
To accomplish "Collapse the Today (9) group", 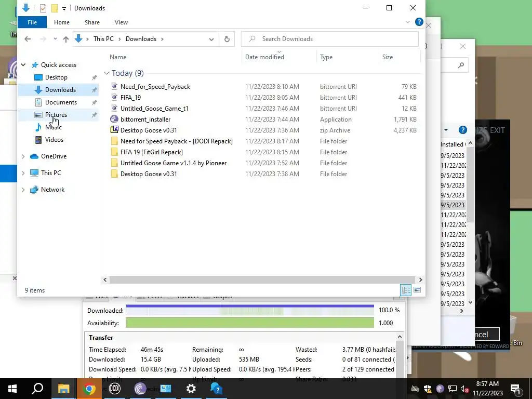I will [x=107, y=73].
